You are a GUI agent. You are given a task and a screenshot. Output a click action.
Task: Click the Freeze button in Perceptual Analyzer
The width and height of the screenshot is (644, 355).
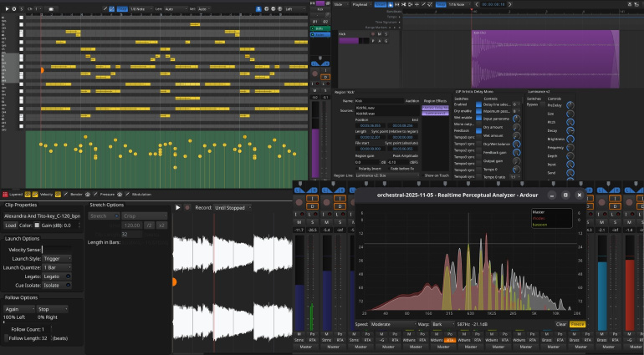[578, 324]
